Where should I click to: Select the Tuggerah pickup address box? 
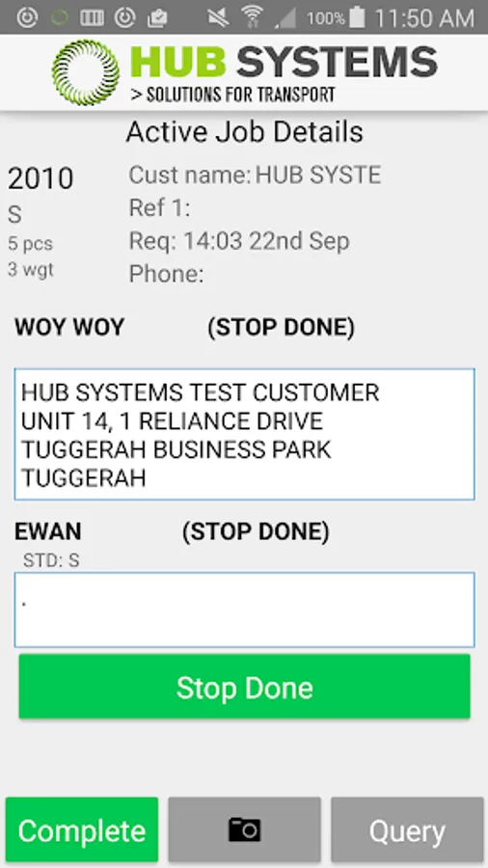[244, 434]
